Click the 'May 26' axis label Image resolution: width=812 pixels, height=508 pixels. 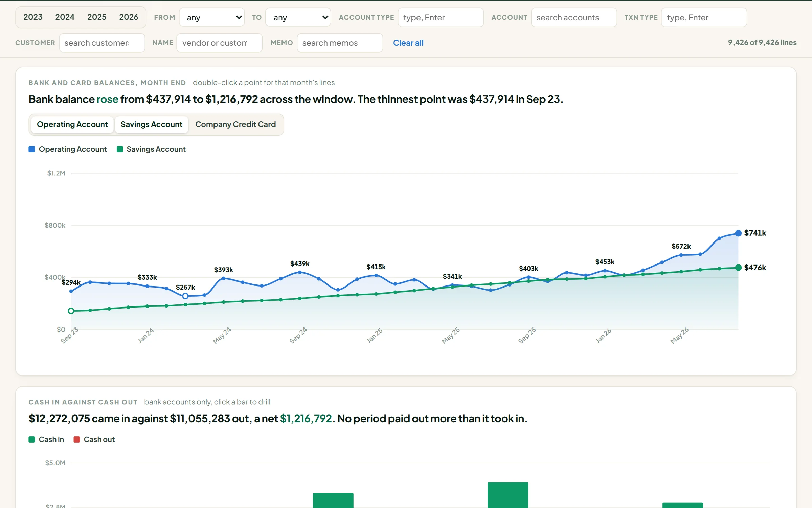click(x=679, y=336)
